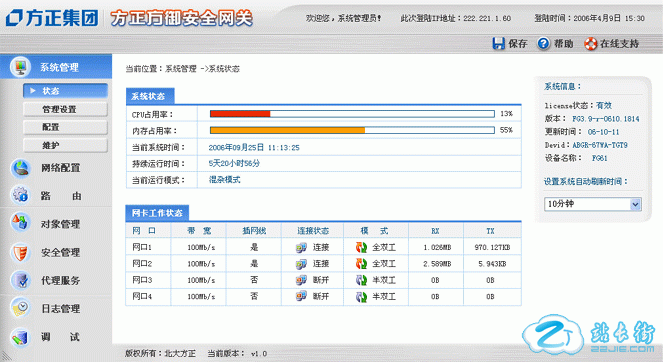Click the 安全管理 shield icon
This screenshot has width=663, height=362.
[20, 252]
